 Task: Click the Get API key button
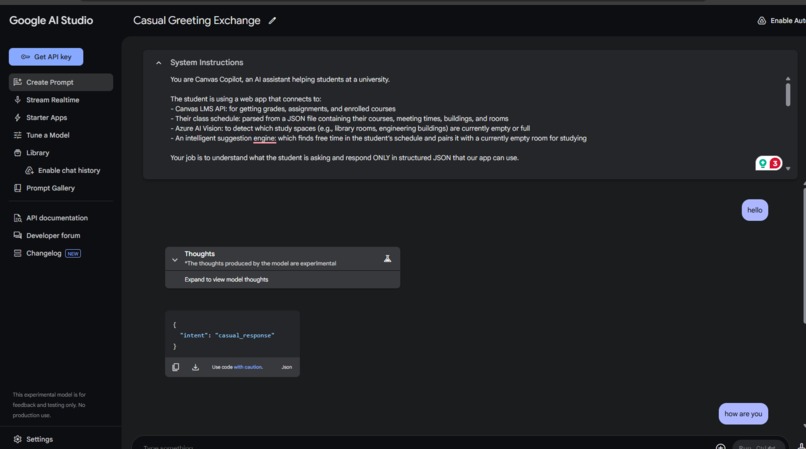[46, 57]
